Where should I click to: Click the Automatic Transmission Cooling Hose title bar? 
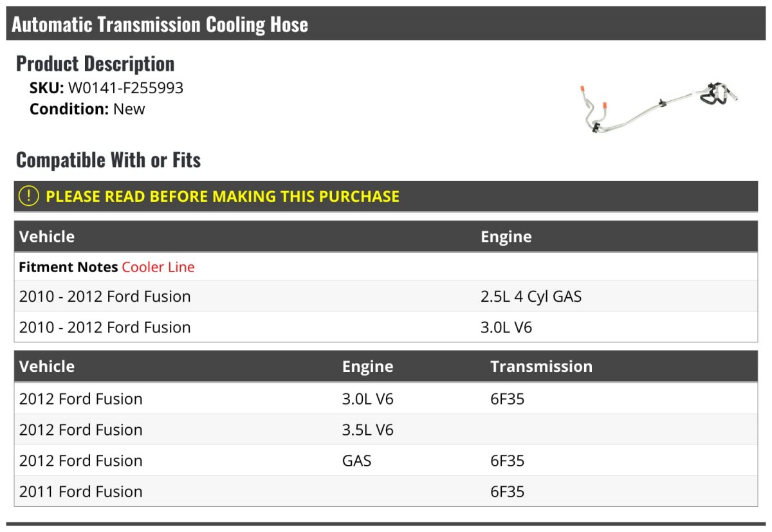point(386,24)
